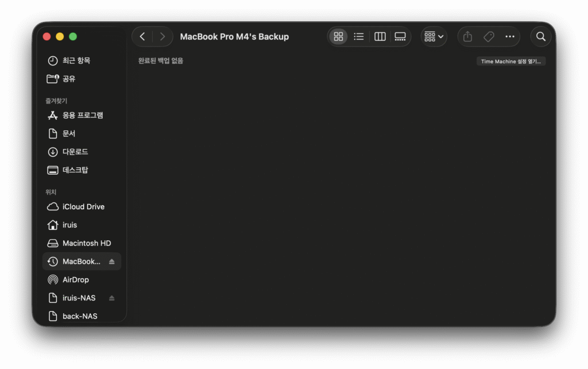Eject the iruis-NAS volume
588x369 pixels.
point(112,298)
